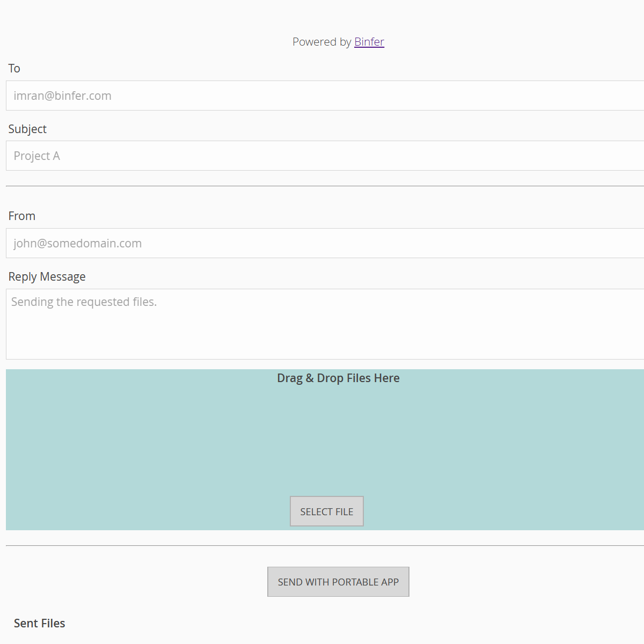Click the 'Sent Files' heading
The height and width of the screenshot is (644, 644).
[x=40, y=624]
